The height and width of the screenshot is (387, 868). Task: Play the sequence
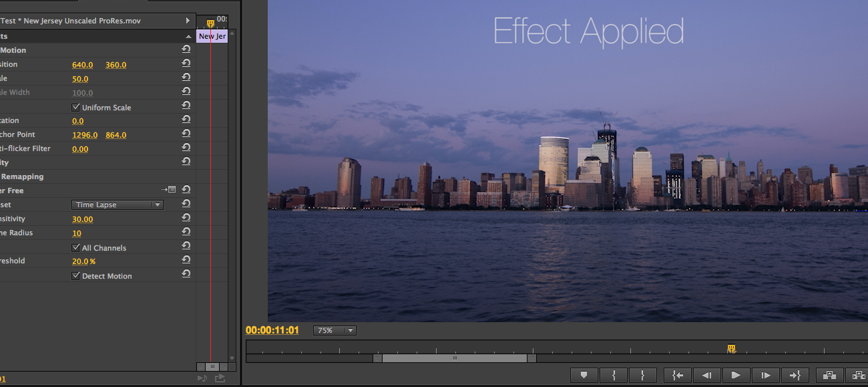[736, 376]
